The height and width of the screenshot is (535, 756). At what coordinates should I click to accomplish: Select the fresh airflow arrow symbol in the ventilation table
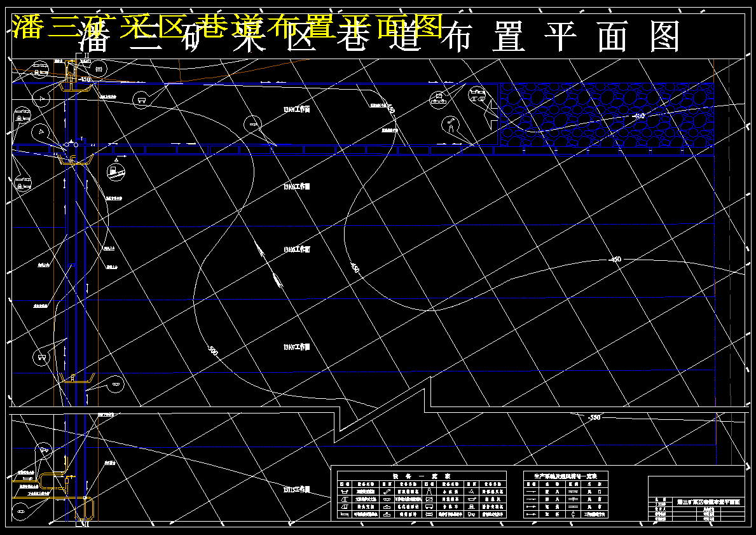(x=531, y=492)
